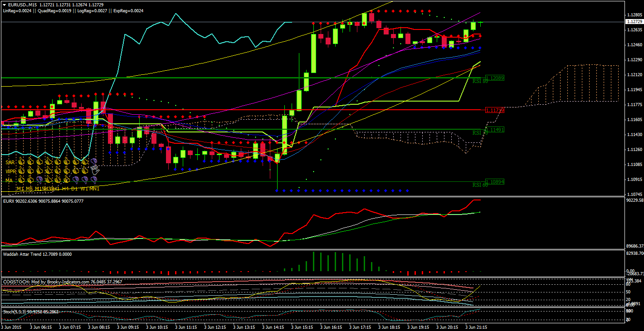Click the MA thumbs-down icon for W1

[x=84, y=180]
